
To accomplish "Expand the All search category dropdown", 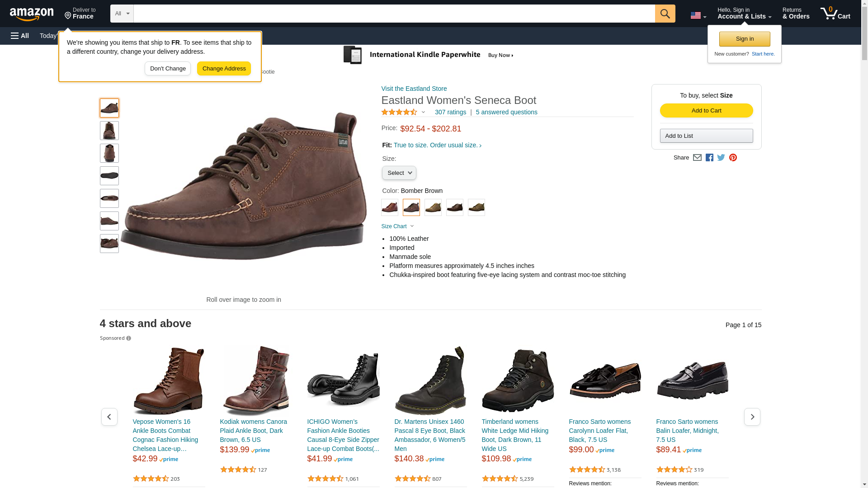I will click(122, 14).
